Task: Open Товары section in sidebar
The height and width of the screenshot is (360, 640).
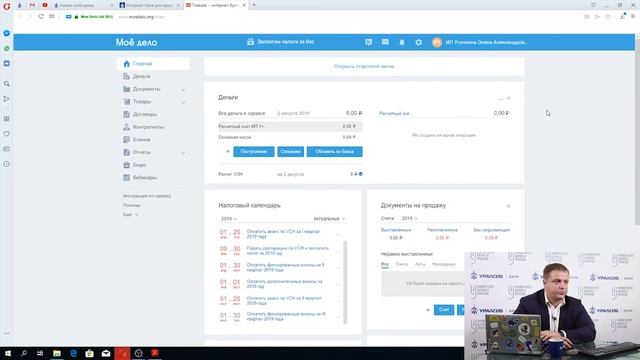Action: pos(142,102)
